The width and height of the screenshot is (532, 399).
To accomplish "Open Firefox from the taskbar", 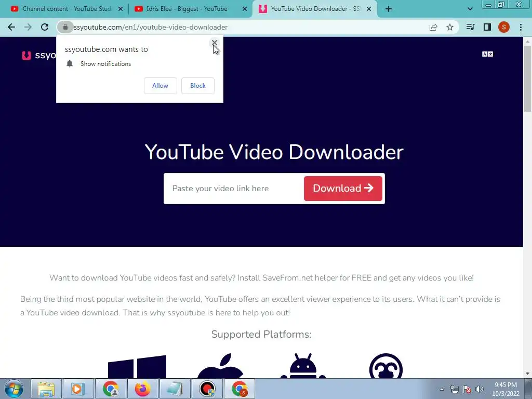I will [143, 389].
